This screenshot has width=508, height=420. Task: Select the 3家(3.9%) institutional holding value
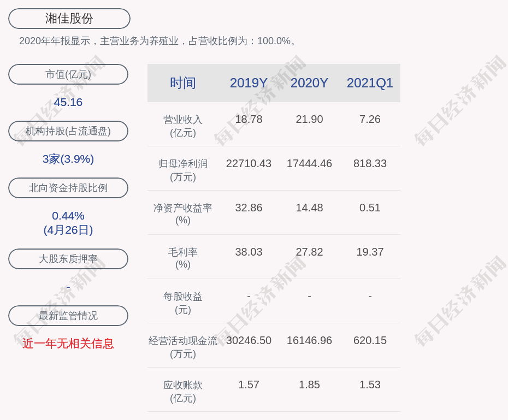tap(68, 159)
